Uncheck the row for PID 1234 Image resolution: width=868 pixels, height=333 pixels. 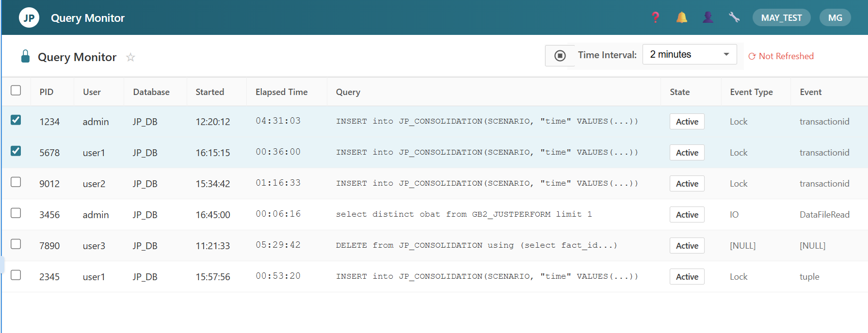[x=16, y=120]
